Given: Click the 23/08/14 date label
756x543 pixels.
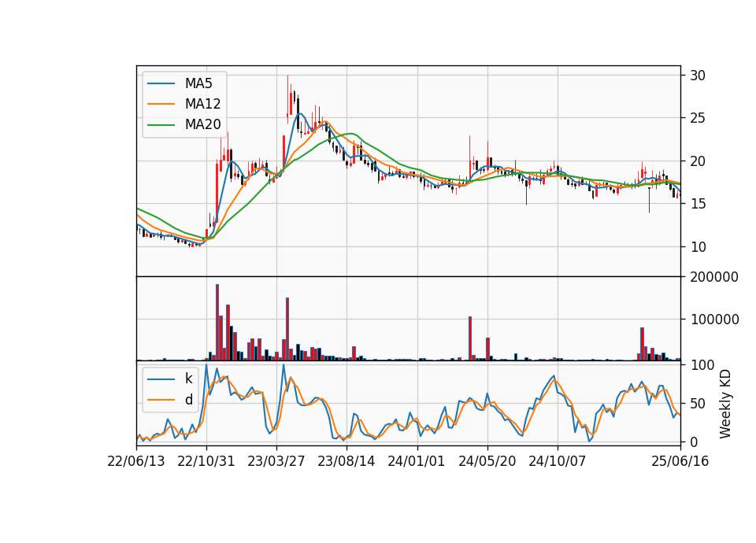Looking at the screenshot, I should [346, 461].
